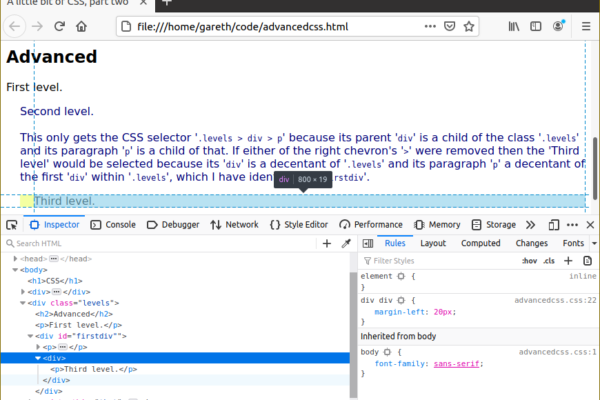The height and width of the screenshot is (400, 600).
Task: Show more devtools tabs chevron
Action: 530,225
